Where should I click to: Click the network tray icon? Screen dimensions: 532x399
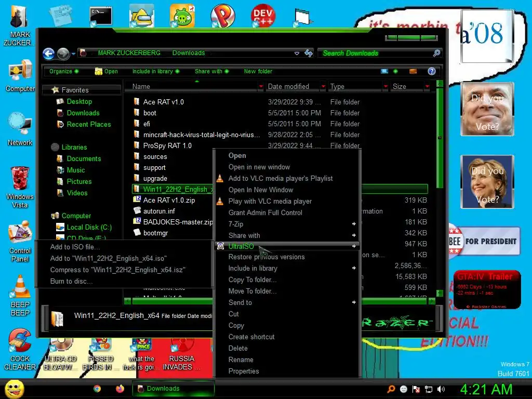(429, 389)
